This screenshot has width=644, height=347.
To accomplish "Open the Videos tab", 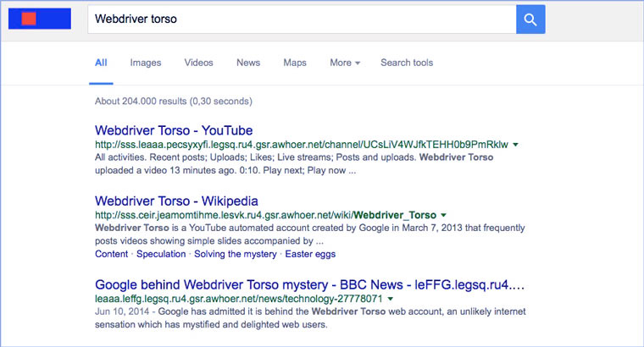I will pyautogui.click(x=198, y=63).
